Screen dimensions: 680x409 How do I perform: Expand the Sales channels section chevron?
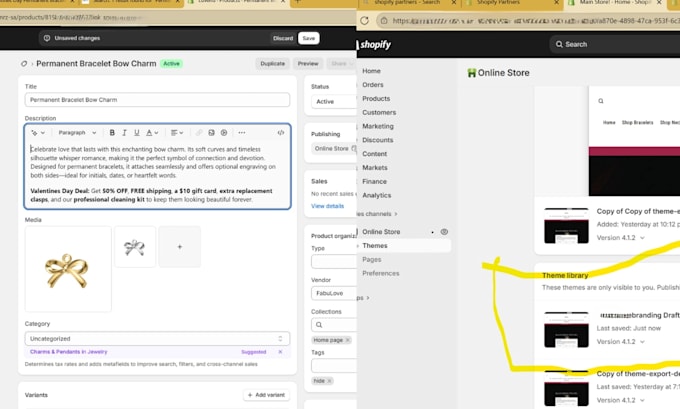coord(396,214)
